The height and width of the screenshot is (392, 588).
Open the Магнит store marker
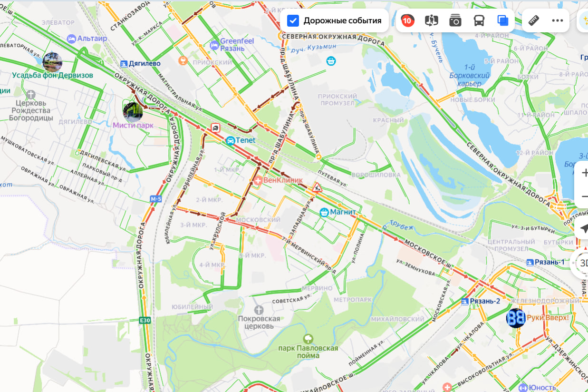coord(324,212)
